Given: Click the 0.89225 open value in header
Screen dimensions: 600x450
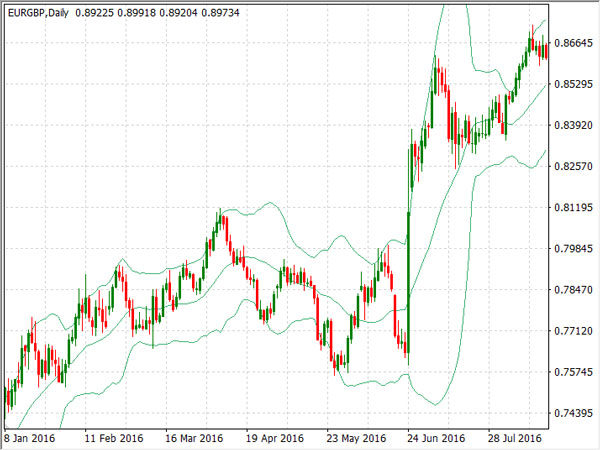Looking at the screenshot, I should click(94, 13).
